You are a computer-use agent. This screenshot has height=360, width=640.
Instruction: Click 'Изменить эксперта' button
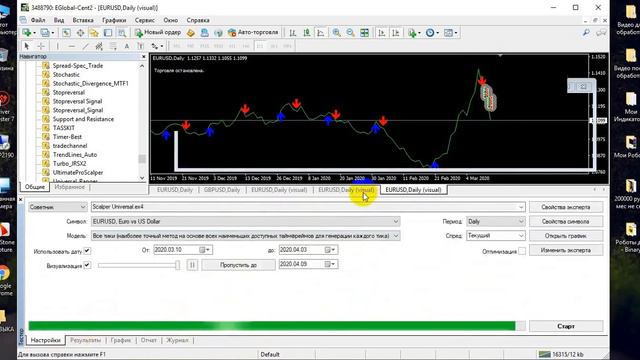[566, 250]
